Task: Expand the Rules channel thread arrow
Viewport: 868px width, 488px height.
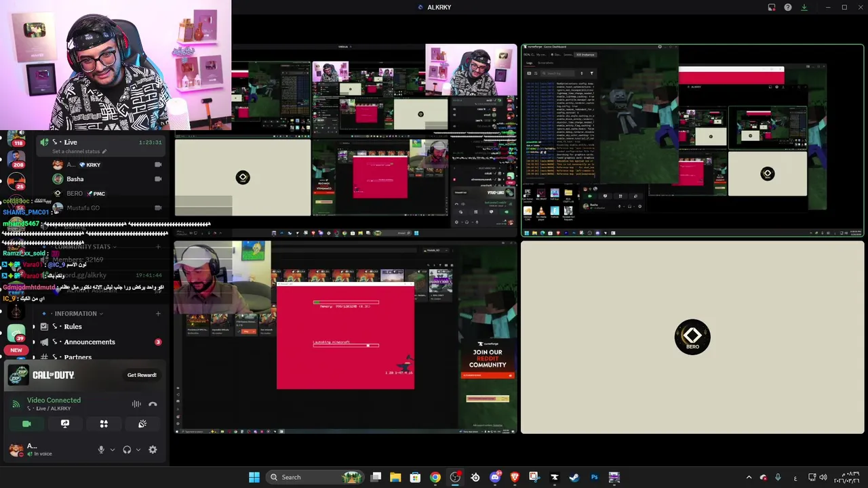Action: [x=34, y=327]
